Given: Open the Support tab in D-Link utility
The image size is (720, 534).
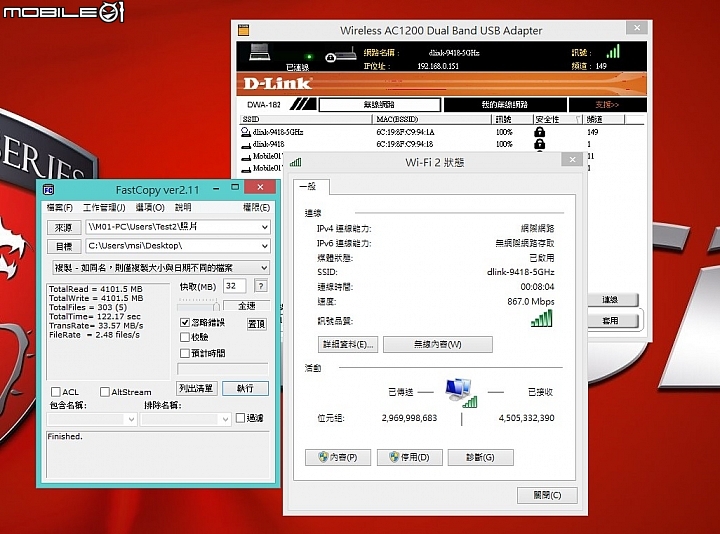Looking at the screenshot, I should pos(607,105).
